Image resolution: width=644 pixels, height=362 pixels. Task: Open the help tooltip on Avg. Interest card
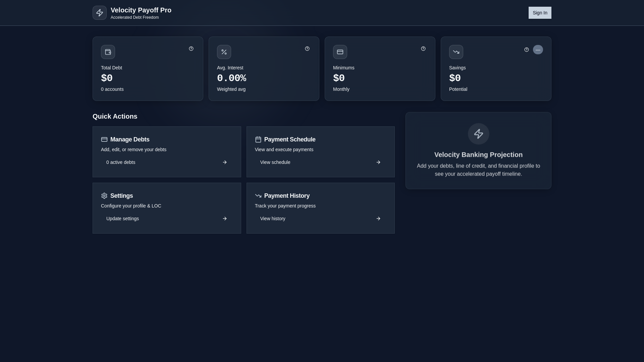(307, 49)
